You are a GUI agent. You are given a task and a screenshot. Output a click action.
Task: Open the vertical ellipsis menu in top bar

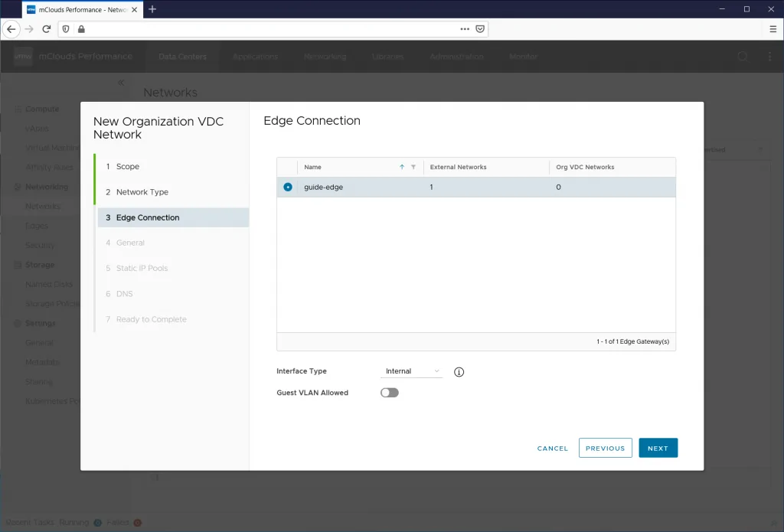coord(769,57)
